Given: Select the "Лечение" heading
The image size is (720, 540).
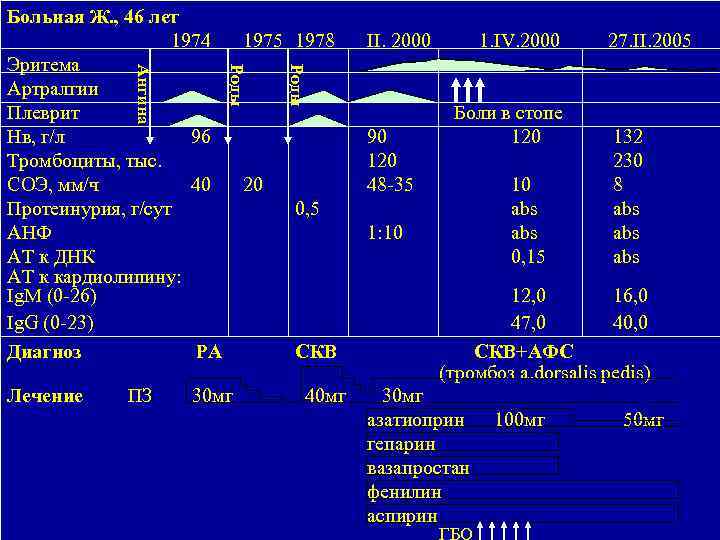Looking at the screenshot, I should 45,396.
